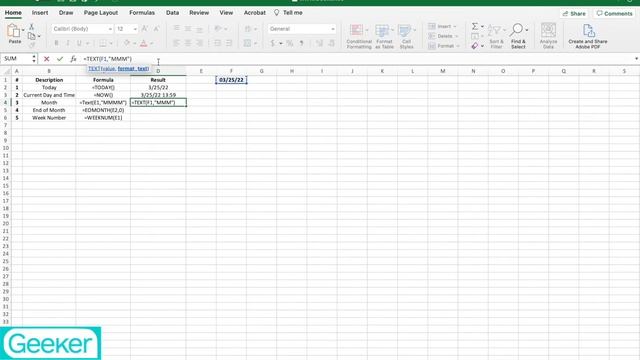Toggle Bold formatting
This screenshot has width=640, height=360.
pos(56,43)
